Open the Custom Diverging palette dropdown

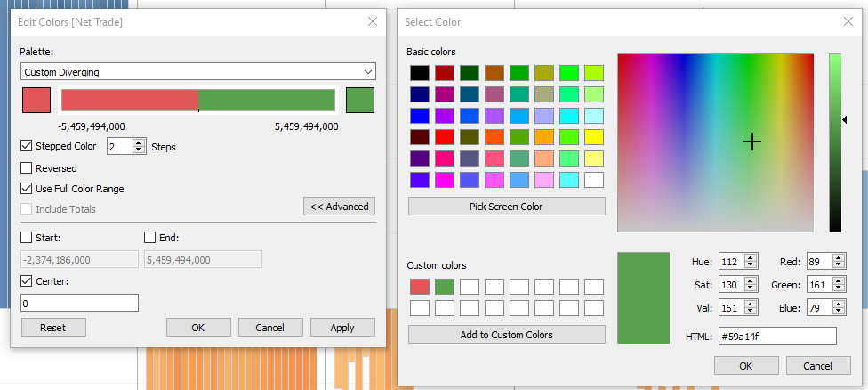[197, 72]
